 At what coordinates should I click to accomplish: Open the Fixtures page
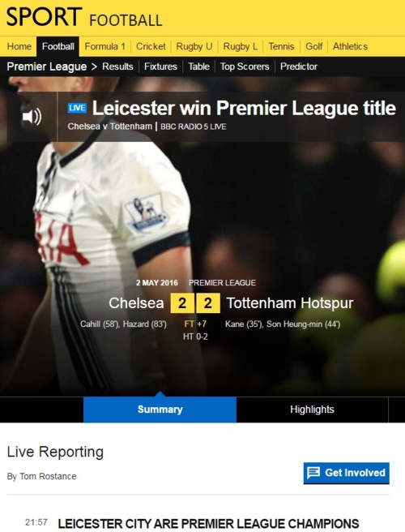pos(160,66)
